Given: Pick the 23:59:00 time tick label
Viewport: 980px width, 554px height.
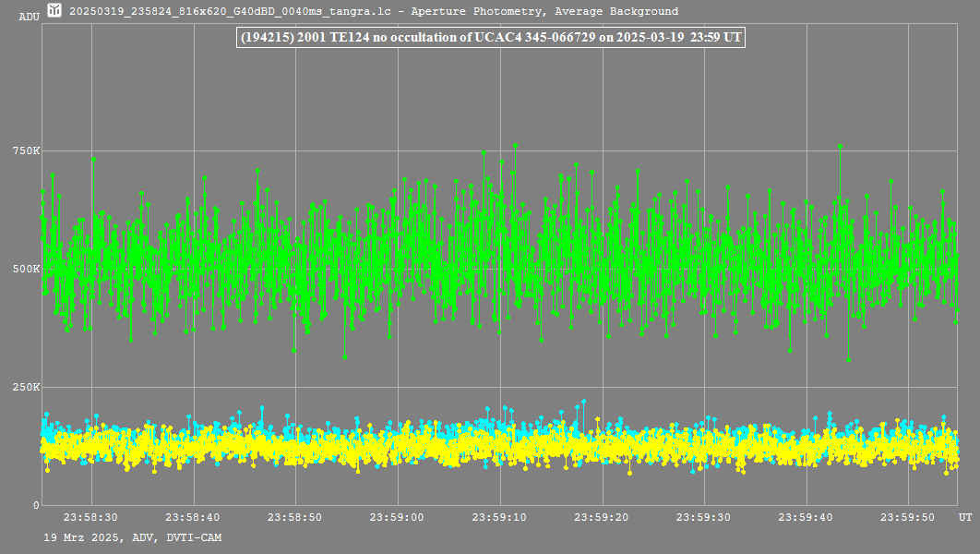Looking at the screenshot, I should [397, 518].
